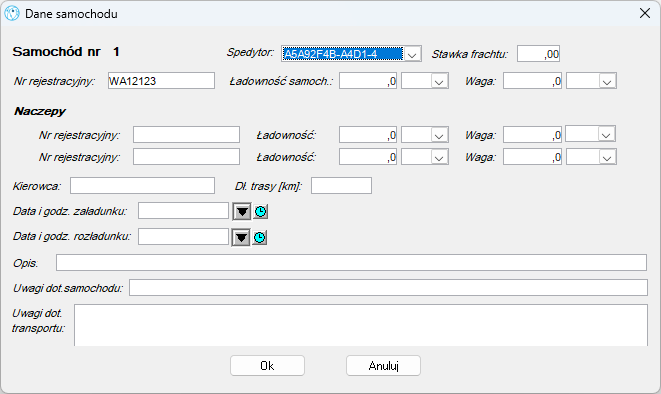Click the Uwagi dot. transportu text area
Image resolution: width=661 pixels, height=394 pixels.
(x=361, y=325)
